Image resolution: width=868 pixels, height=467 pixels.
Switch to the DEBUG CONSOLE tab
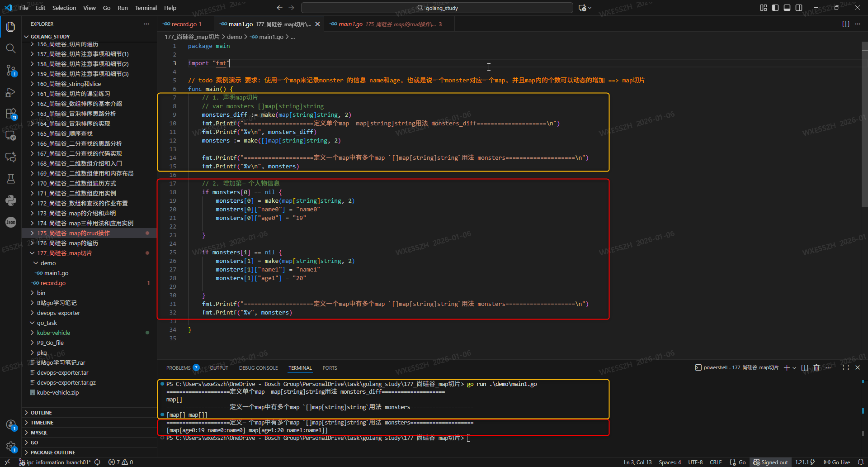pyautogui.click(x=259, y=368)
